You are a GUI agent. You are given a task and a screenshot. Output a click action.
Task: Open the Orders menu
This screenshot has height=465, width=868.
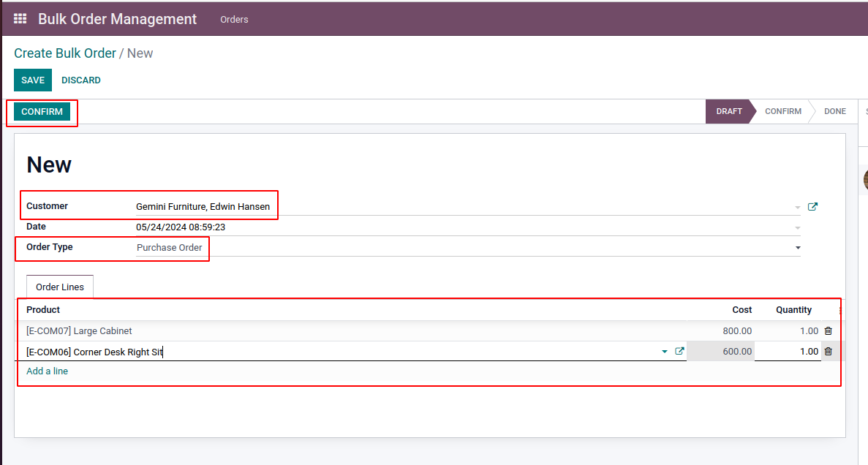tap(234, 19)
